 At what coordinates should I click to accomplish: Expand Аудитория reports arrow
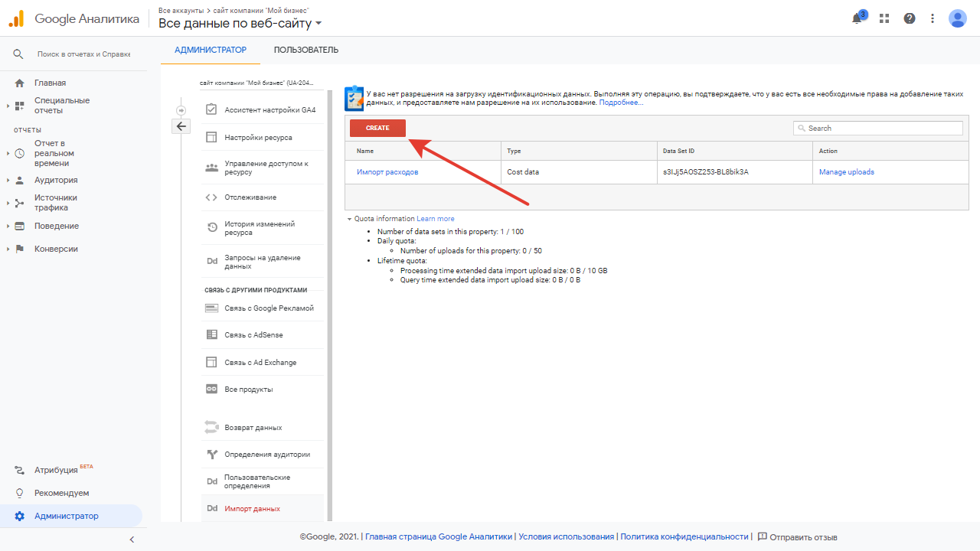[x=8, y=181]
